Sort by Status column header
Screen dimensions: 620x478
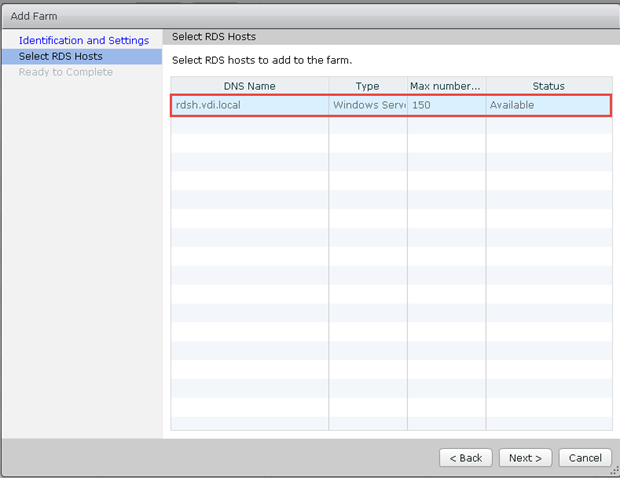pyautogui.click(x=549, y=86)
